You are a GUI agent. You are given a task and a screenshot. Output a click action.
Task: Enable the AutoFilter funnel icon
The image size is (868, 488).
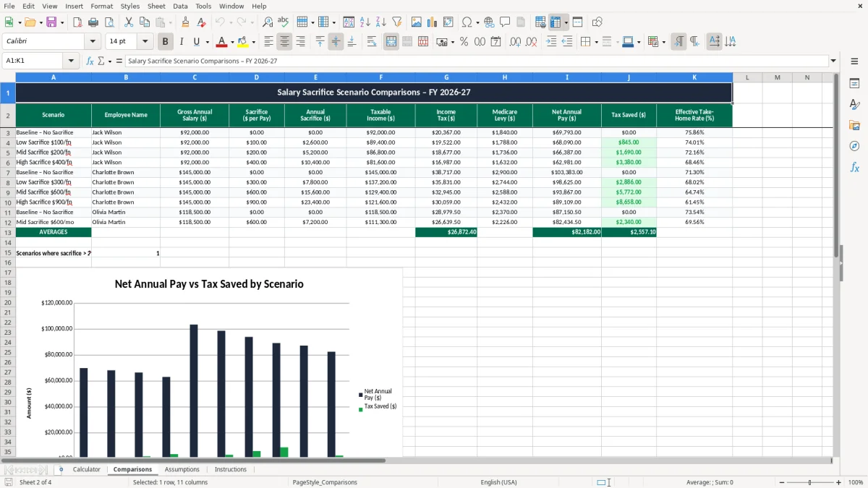pos(397,22)
